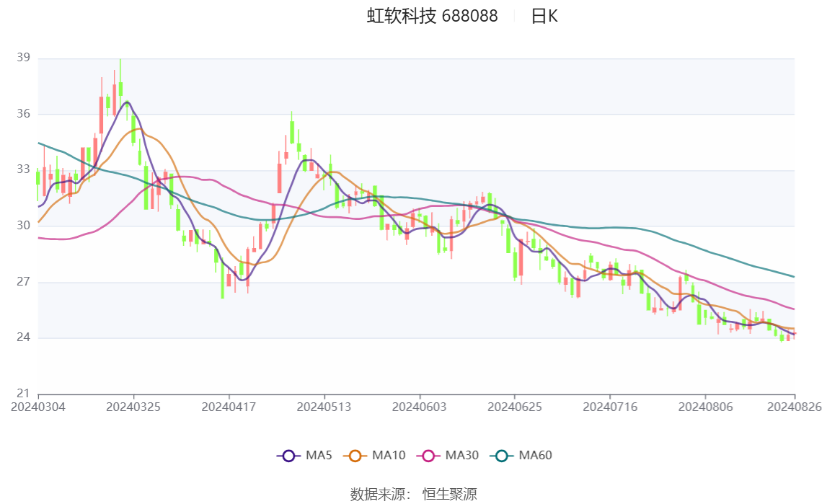
Task: Click y-axis value 21
Action: pyautogui.click(x=23, y=393)
